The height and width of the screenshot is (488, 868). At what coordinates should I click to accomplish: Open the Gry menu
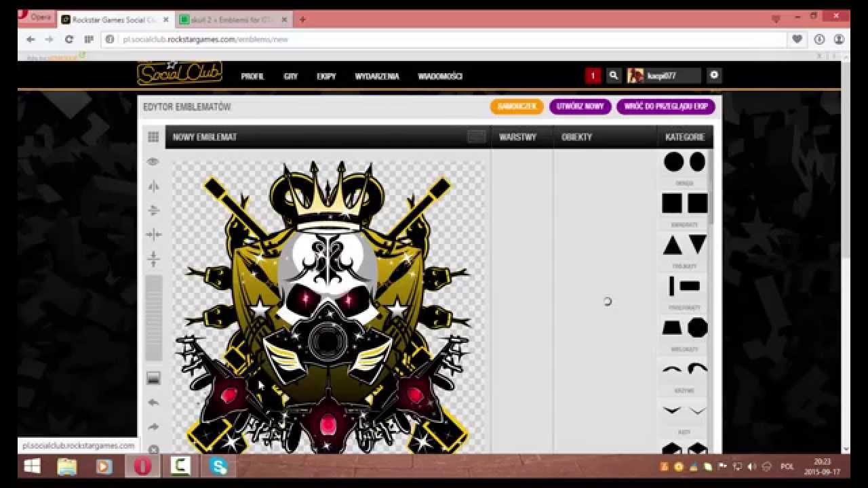pyautogui.click(x=291, y=77)
